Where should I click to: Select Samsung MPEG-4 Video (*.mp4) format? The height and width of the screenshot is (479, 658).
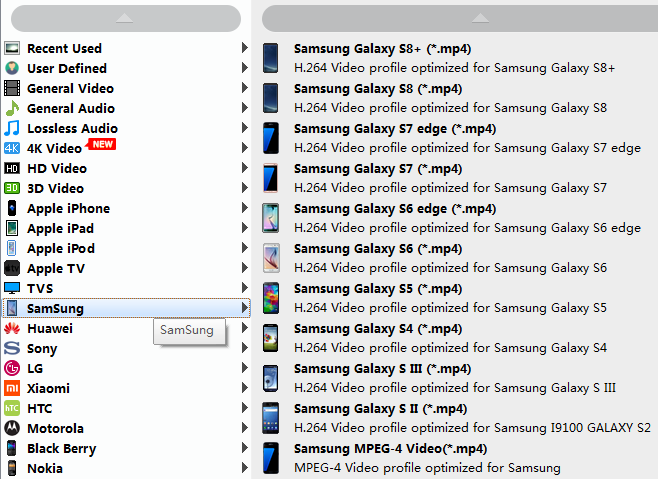396,448
